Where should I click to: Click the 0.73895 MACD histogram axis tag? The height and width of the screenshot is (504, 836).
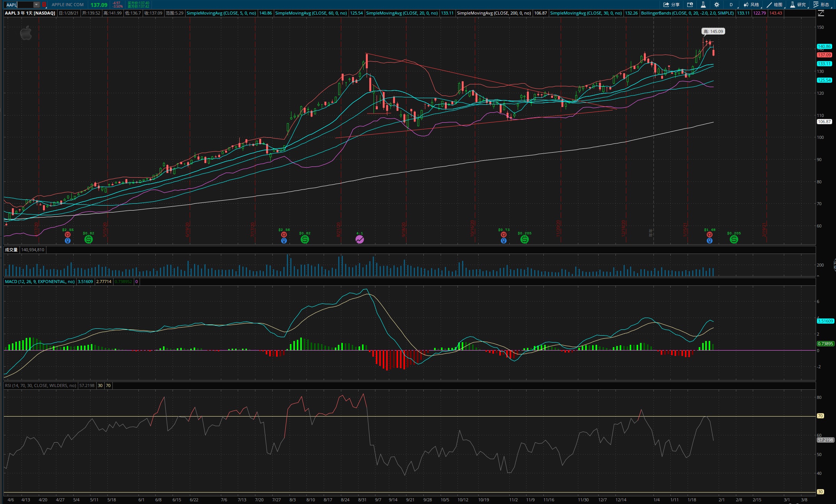tap(825, 344)
